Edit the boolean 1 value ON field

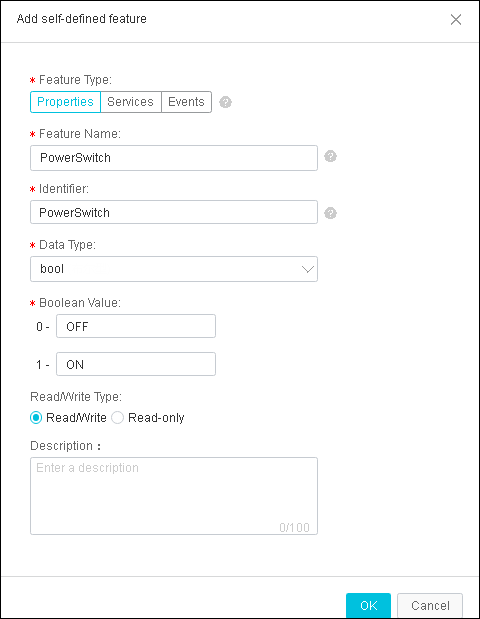(136, 364)
